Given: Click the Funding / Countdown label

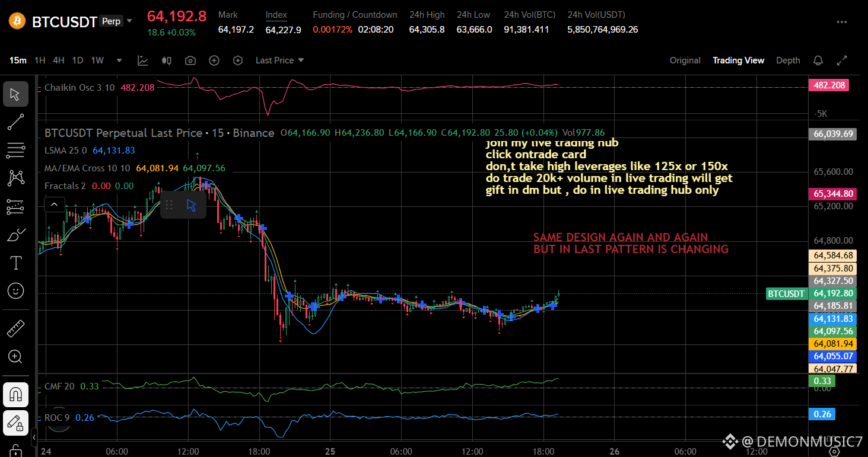Looking at the screenshot, I should pos(355,15).
